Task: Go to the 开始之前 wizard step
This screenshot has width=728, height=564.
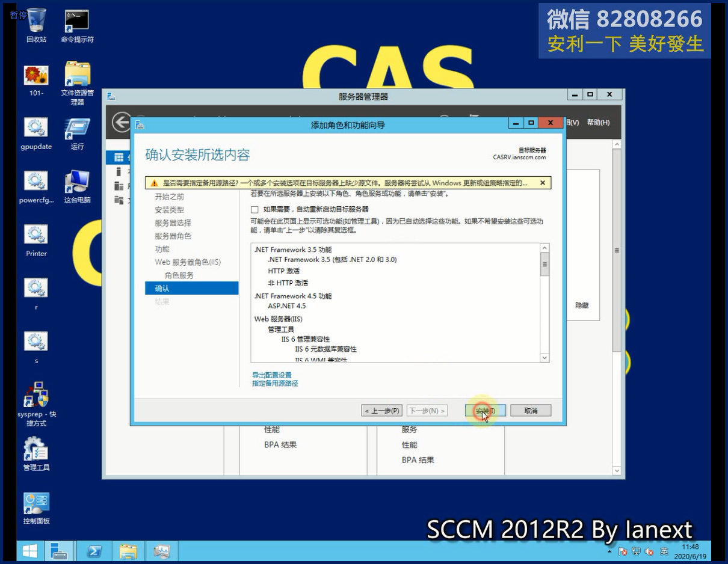Action: click(170, 197)
